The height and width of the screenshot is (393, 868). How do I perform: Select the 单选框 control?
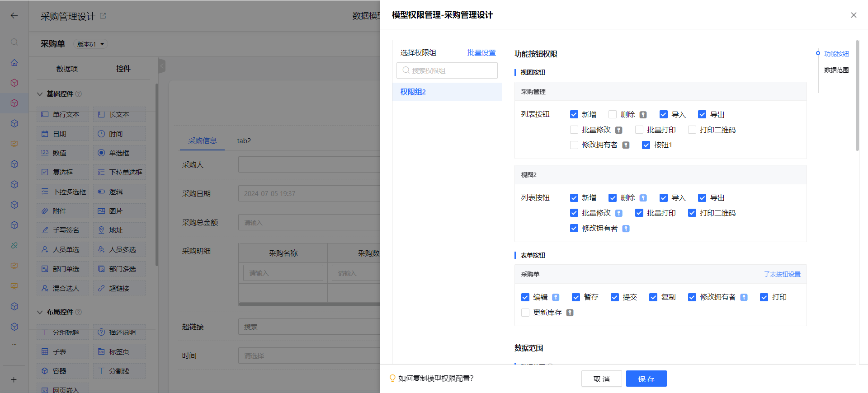pyautogui.click(x=119, y=153)
